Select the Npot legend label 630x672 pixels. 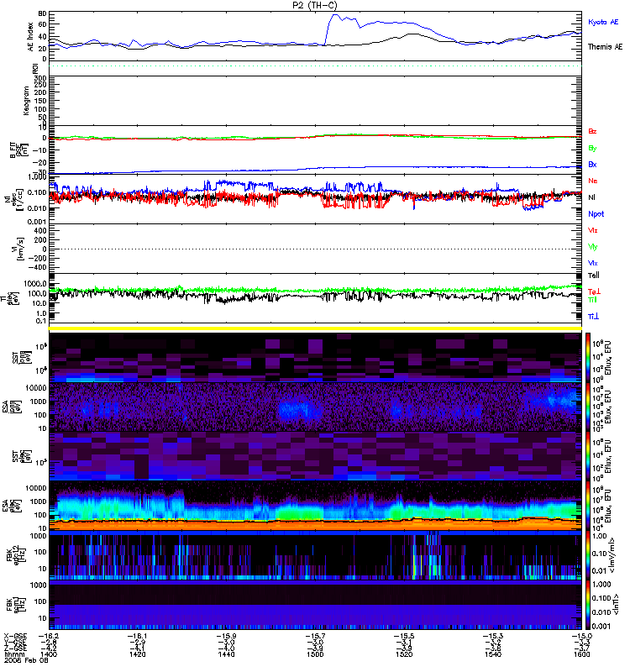click(x=596, y=213)
